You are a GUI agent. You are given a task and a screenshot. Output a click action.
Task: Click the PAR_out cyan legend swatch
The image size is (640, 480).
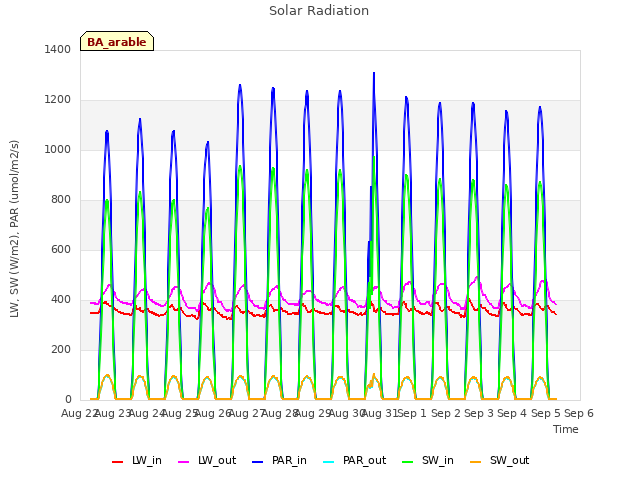[329, 462]
